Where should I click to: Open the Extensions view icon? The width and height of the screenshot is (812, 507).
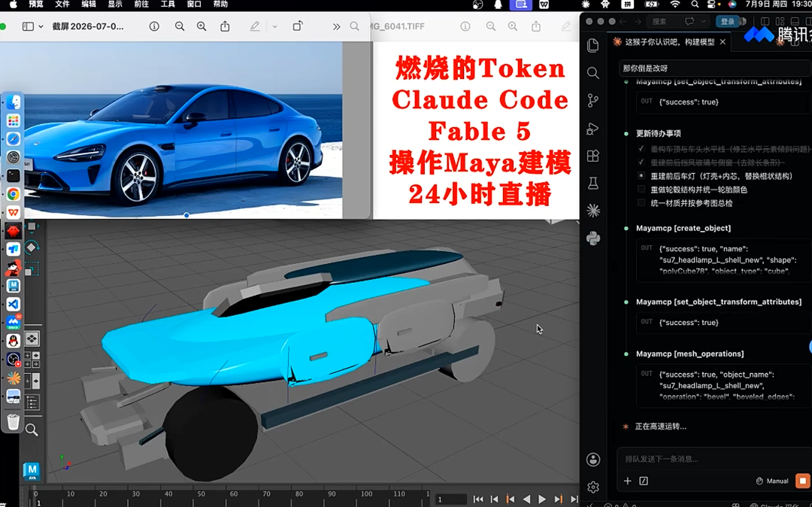click(593, 156)
